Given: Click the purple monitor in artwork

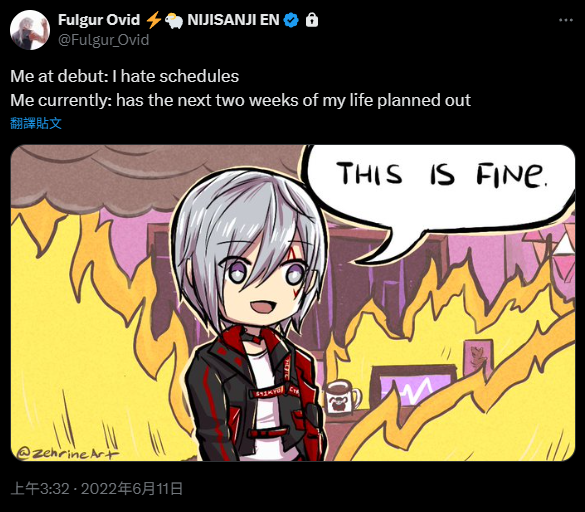Looking at the screenshot, I should [414, 388].
